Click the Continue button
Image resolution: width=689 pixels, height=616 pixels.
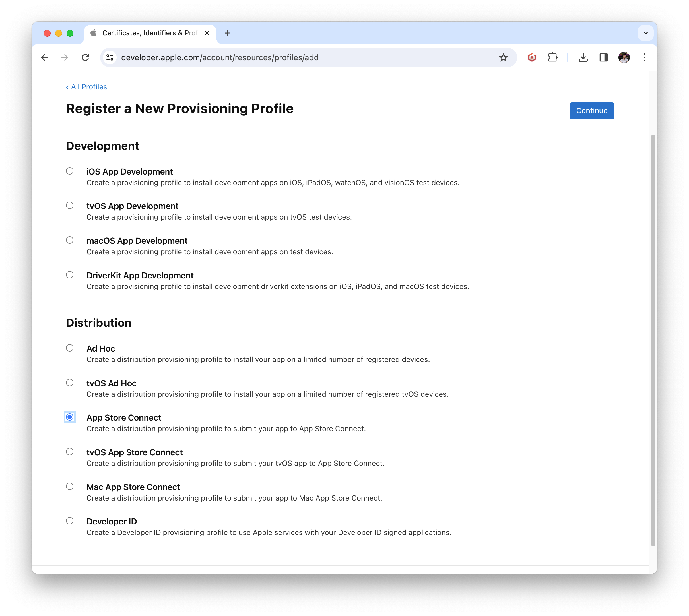point(591,111)
